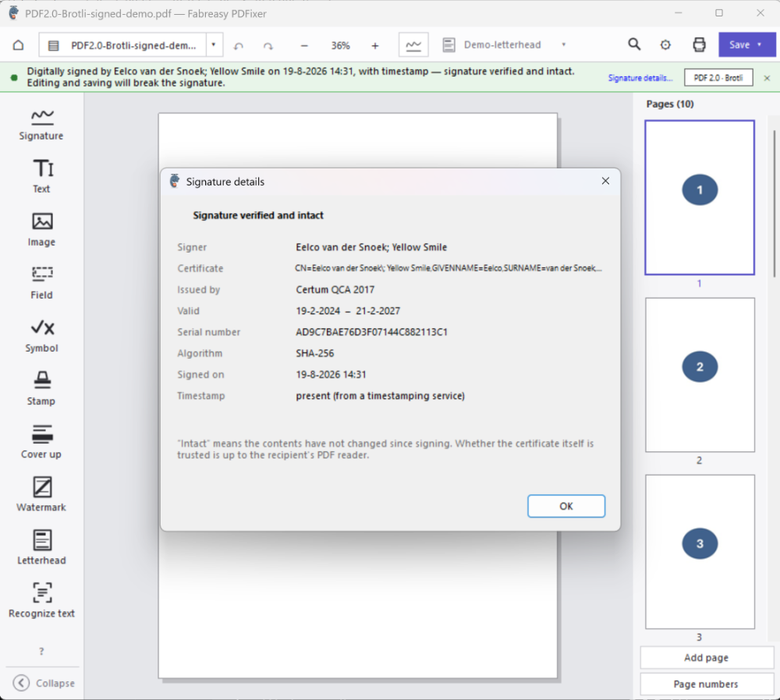Zoom out with the minus button
This screenshot has height=700, width=780.
click(x=304, y=46)
